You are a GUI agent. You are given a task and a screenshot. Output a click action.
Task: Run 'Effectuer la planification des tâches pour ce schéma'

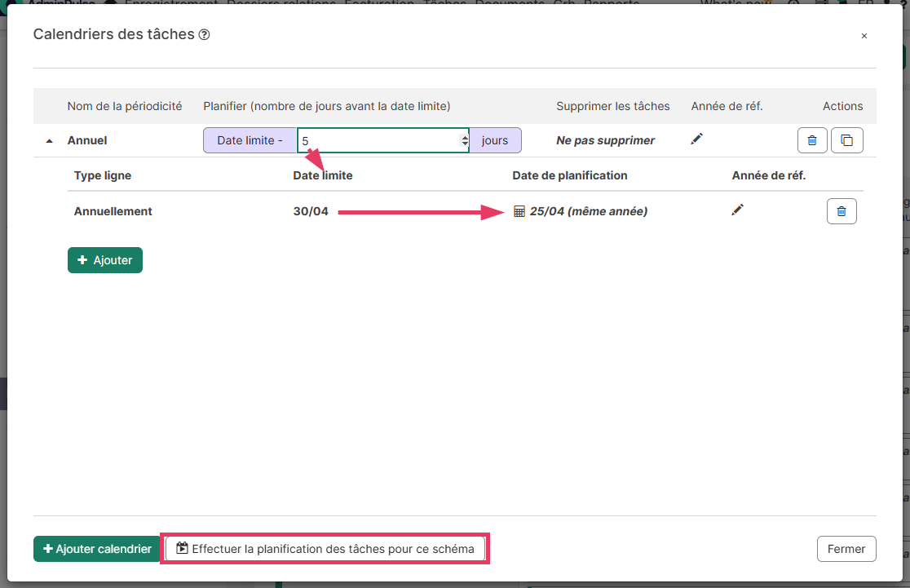pyautogui.click(x=325, y=549)
